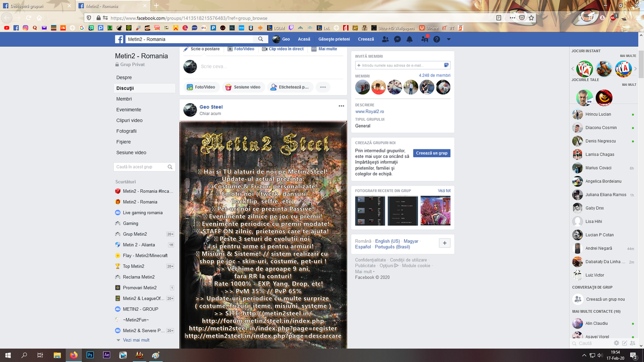Click 'Sesiune video' button below the composer

pos(243,87)
